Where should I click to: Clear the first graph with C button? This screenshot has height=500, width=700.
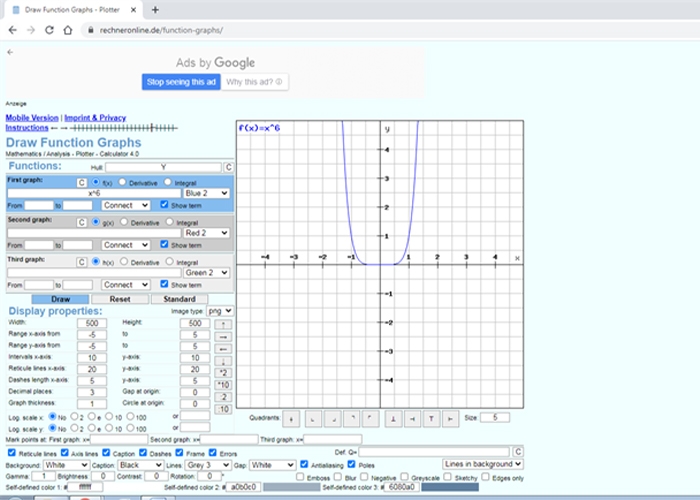(81, 183)
